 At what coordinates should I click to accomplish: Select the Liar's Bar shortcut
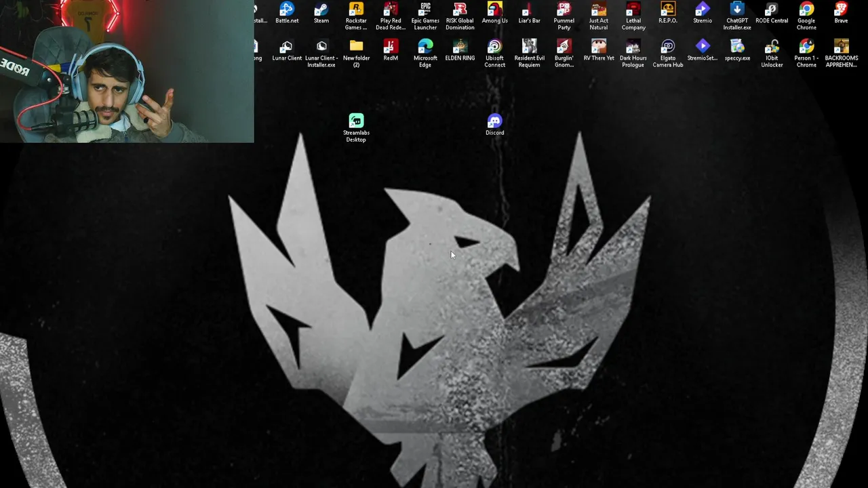[x=530, y=13]
